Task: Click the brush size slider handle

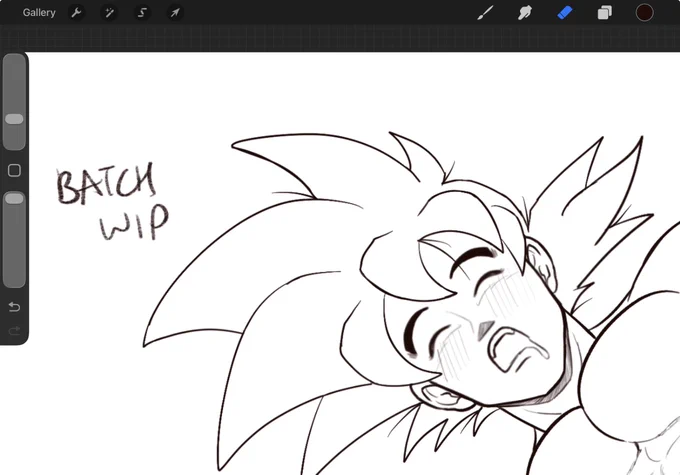Action: (14, 119)
